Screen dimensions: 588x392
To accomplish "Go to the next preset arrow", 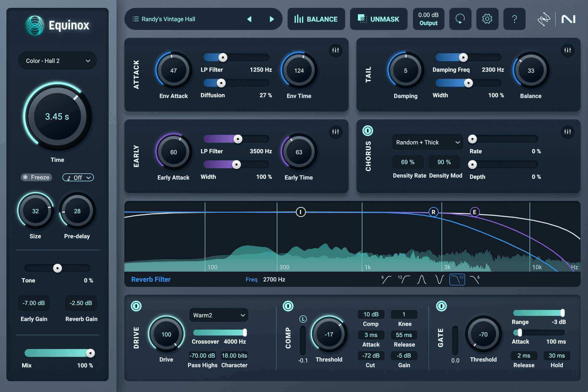I will (272, 19).
